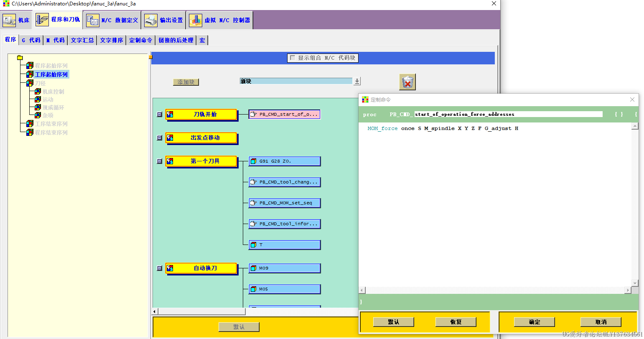
Task: Click the root folder icon in tree
Action: point(20,58)
